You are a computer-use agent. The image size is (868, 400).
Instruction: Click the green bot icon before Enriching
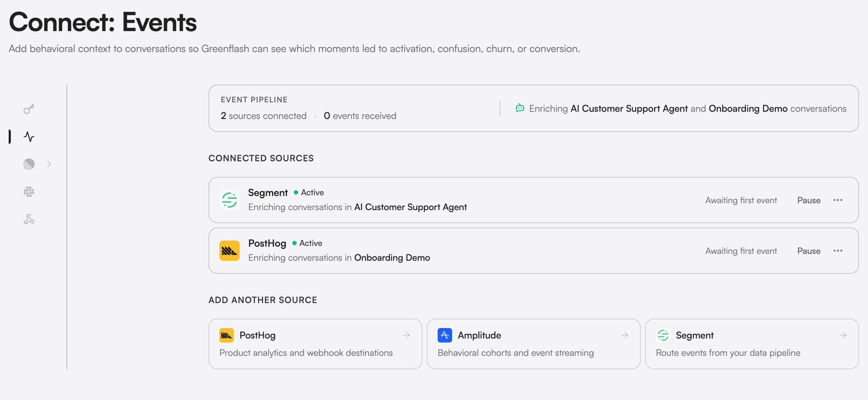[520, 108]
